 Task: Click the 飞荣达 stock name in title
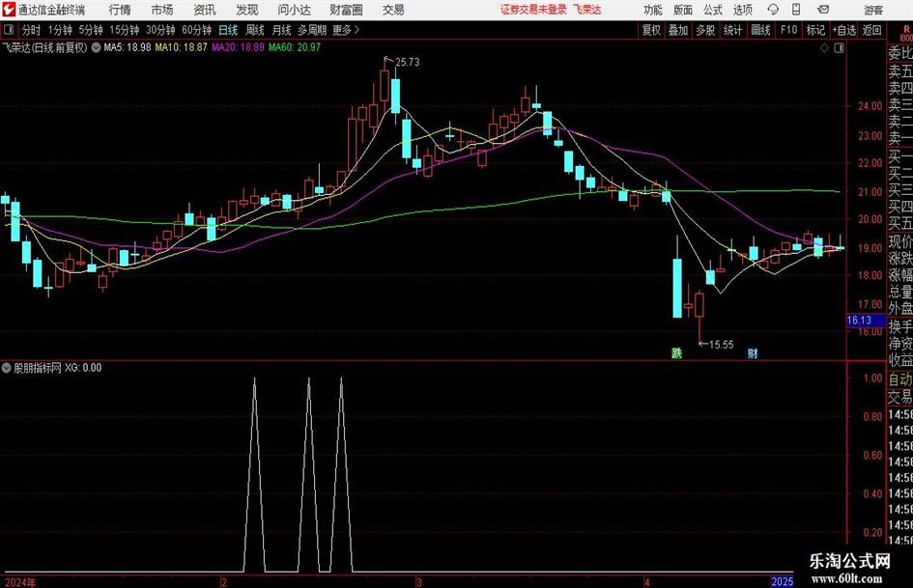586,10
